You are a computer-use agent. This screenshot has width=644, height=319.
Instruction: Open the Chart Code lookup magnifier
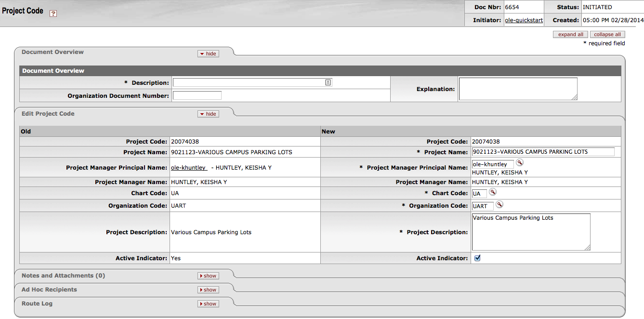pyautogui.click(x=492, y=192)
